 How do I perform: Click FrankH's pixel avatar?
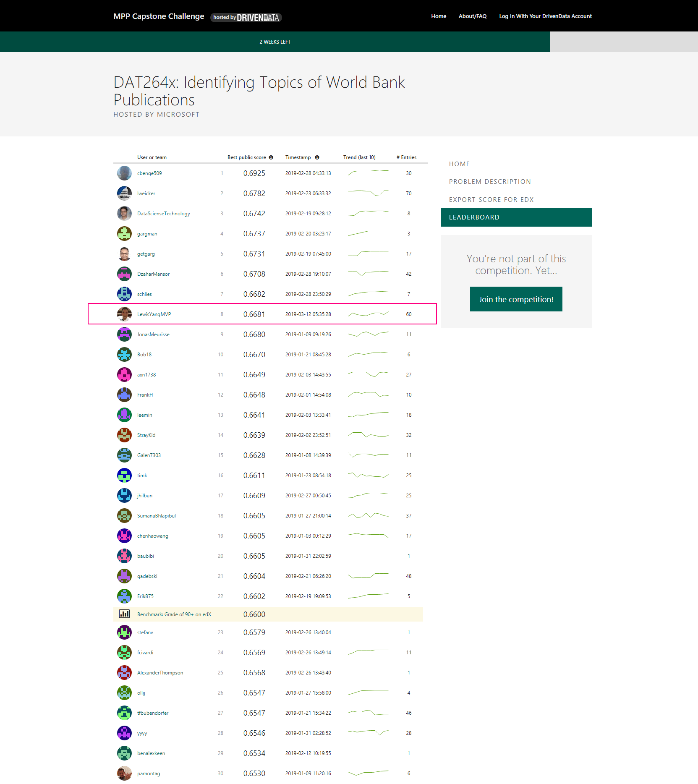(x=124, y=395)
